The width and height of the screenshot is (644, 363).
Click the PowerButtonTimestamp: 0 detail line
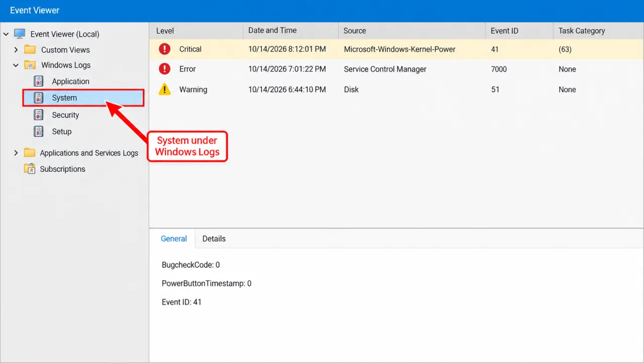click(207, 283)
